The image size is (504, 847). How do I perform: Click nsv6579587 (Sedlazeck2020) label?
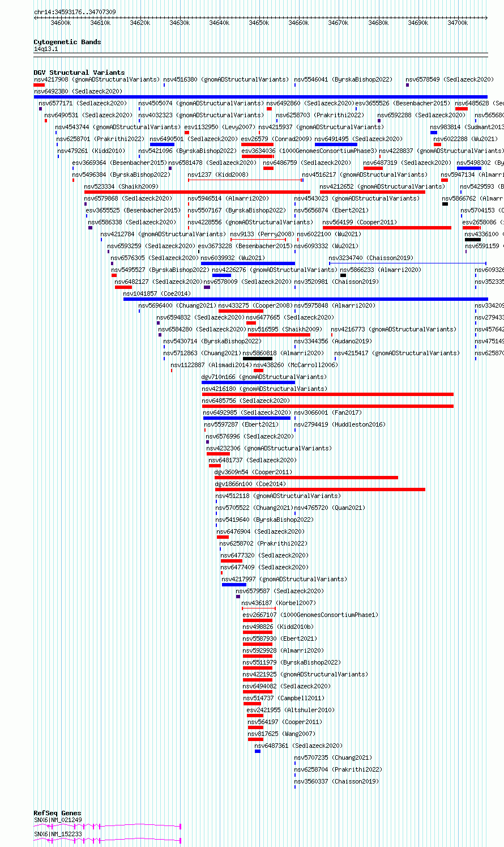click(x=280, y=591)
